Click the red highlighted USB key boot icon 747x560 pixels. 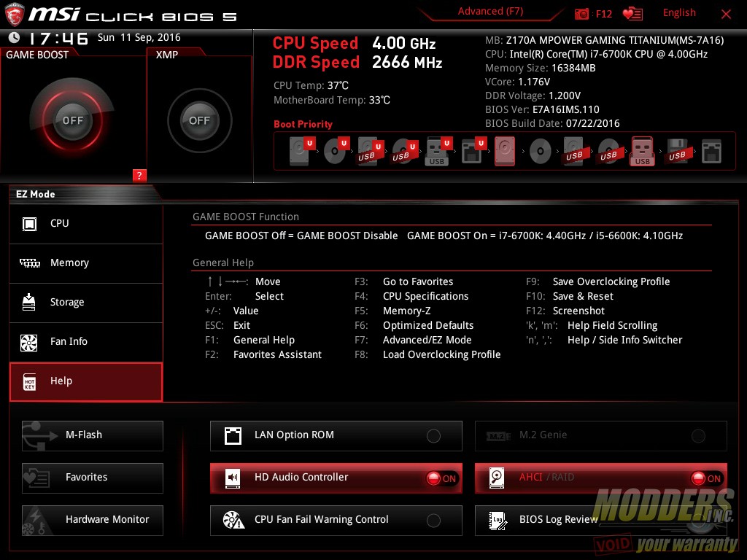coord(642,151)
